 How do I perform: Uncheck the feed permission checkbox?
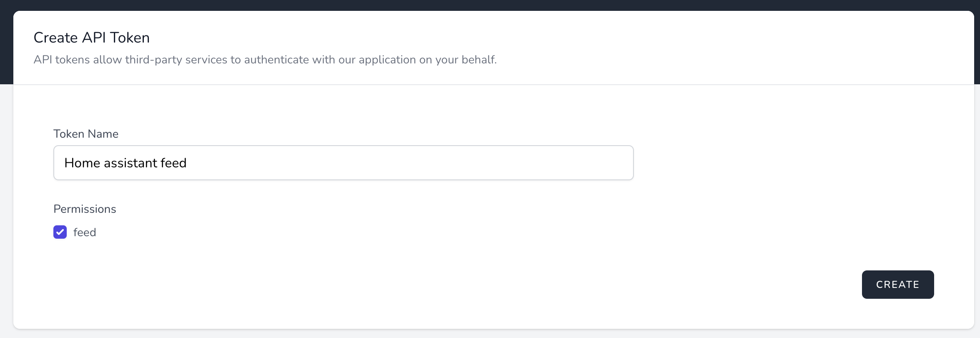[x=60, y=232]
